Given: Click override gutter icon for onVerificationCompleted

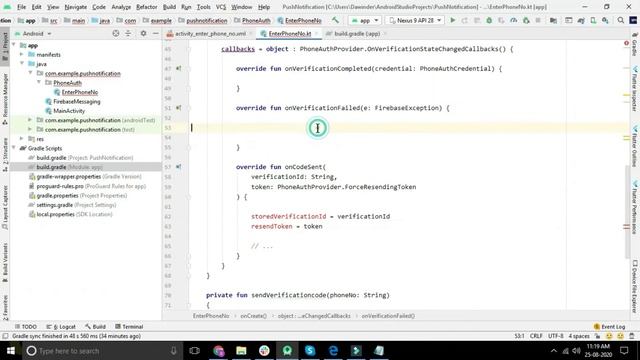Looking at the screenshot, I should point(178,69).
